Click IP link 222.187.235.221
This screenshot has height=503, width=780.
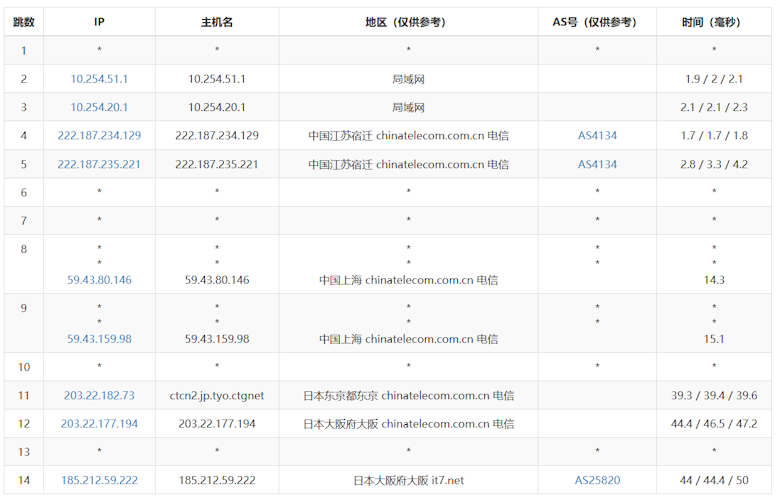click(x=99, y=165)
